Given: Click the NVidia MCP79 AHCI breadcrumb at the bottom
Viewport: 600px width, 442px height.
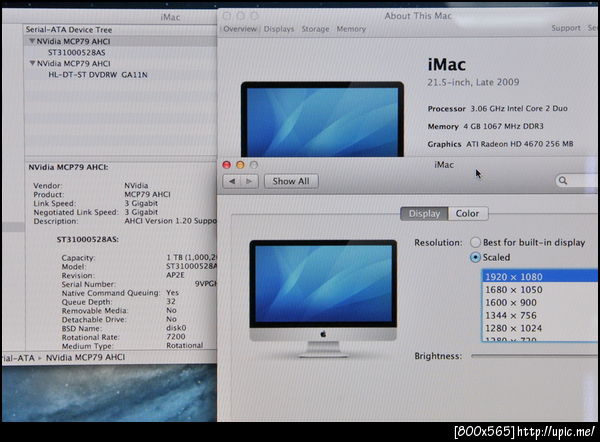Looking at the screenshot, I should [x=85, y=357].
